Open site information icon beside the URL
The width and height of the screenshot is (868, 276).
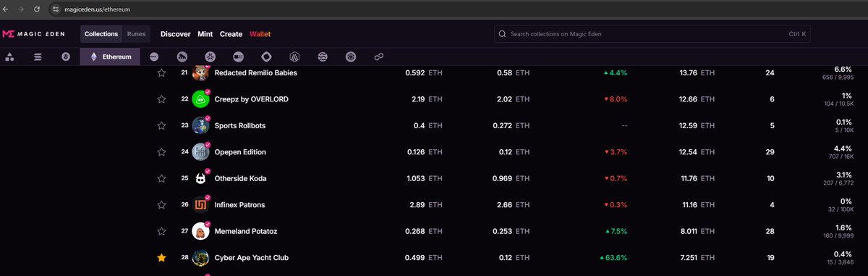coord(55,9)
